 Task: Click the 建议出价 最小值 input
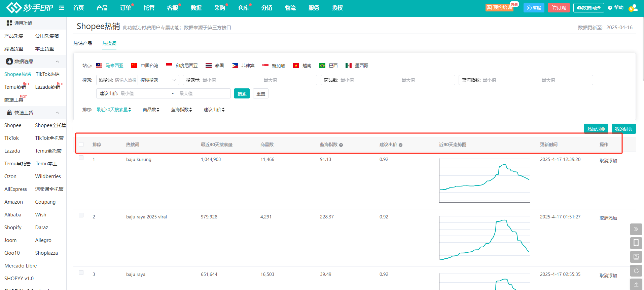point(145,93)
